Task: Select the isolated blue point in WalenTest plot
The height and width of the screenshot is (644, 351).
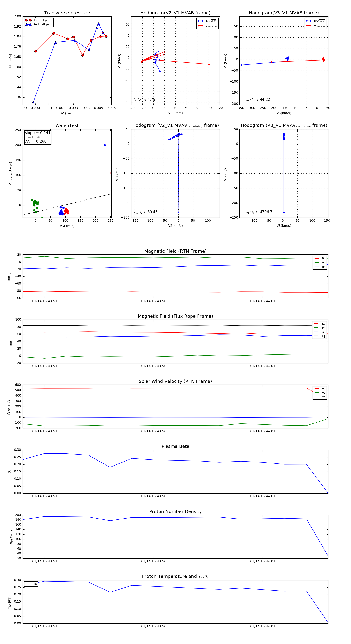Action: (x=105, y=145)
